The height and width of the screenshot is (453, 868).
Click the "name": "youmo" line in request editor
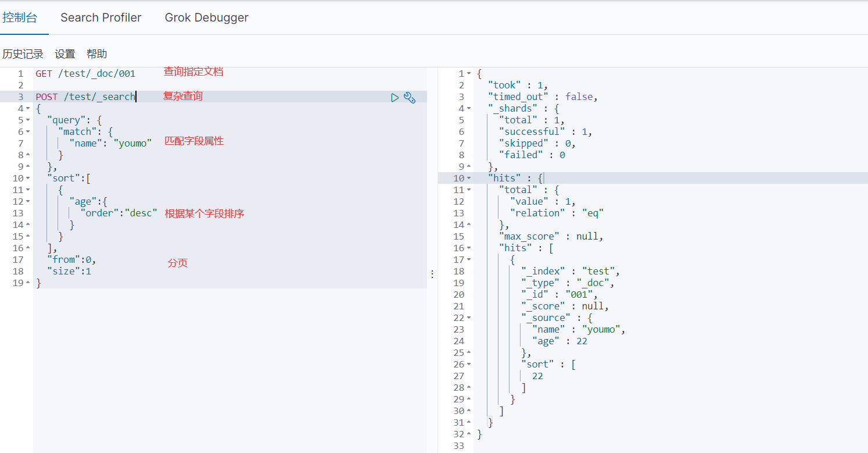click(x=110, y=144)
